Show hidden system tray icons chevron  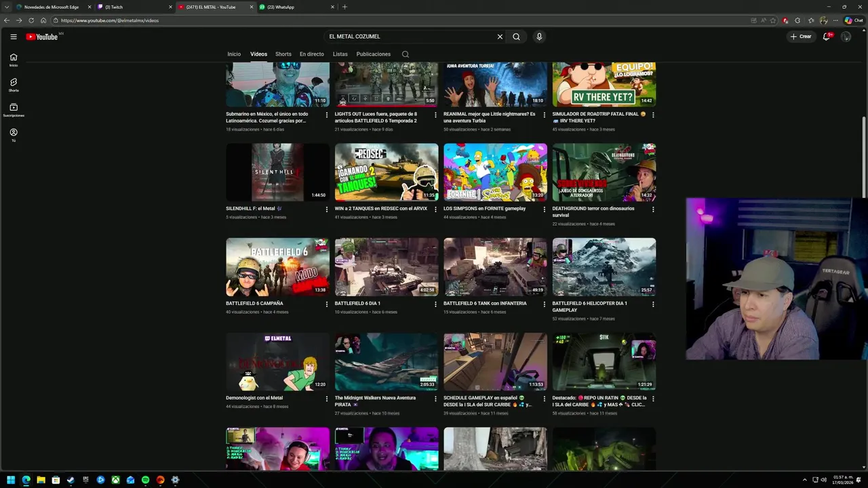coord(805,480)
